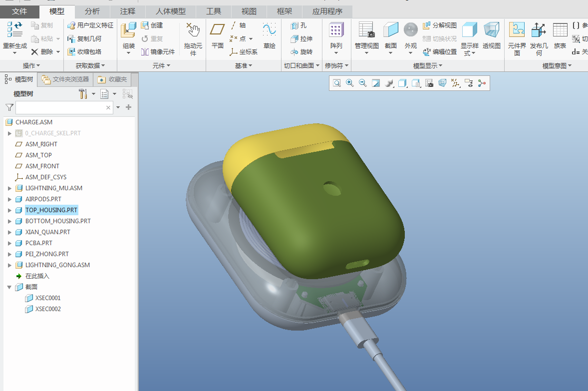This screenshot has width=588, height=391.
Task: Open the 元件 group dropdown
Action: (161, 66)
